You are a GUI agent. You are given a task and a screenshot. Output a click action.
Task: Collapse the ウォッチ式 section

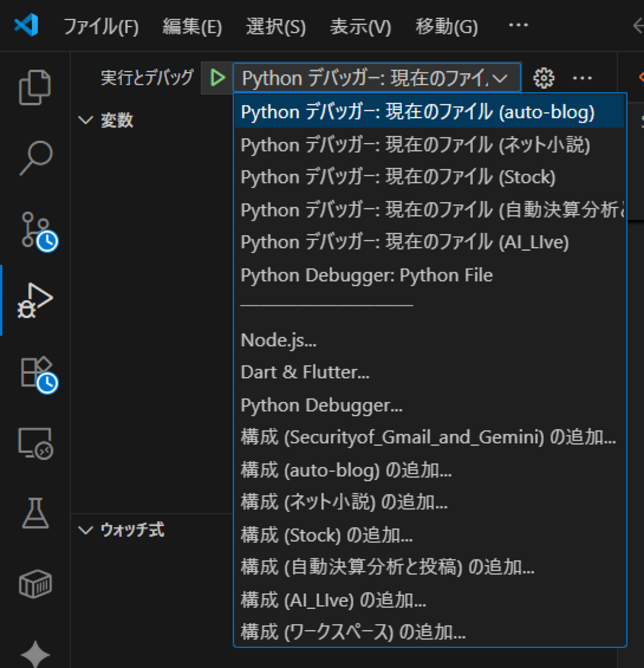[85, 531]
